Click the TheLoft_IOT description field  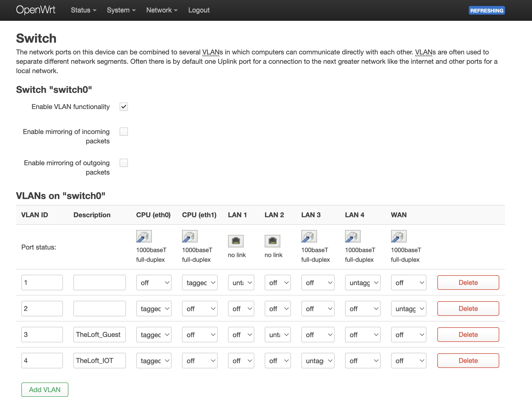[x=100, y=361]
